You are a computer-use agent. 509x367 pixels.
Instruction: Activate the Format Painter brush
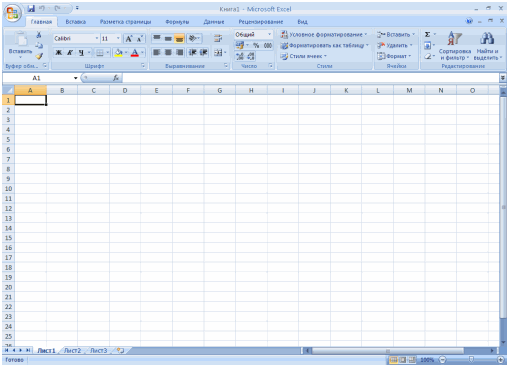[39, 56]
